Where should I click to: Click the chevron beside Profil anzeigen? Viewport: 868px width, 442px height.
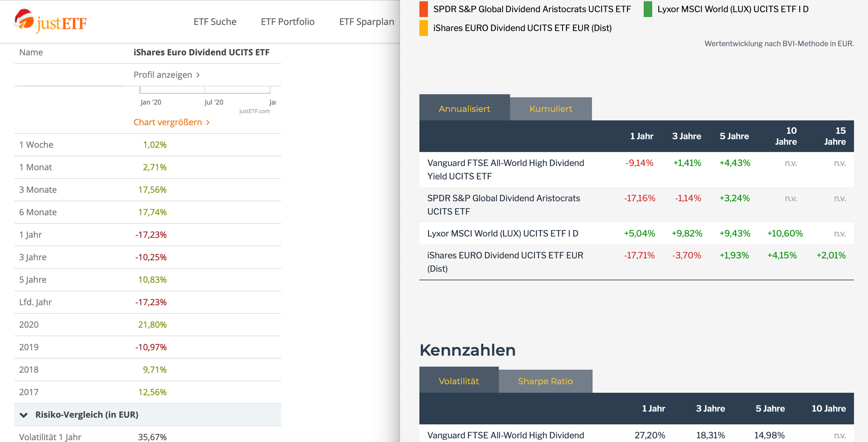[198, 75]
